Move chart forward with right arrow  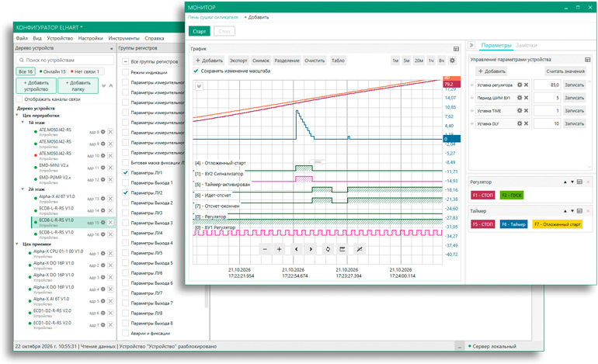click(x=311, y=249)
